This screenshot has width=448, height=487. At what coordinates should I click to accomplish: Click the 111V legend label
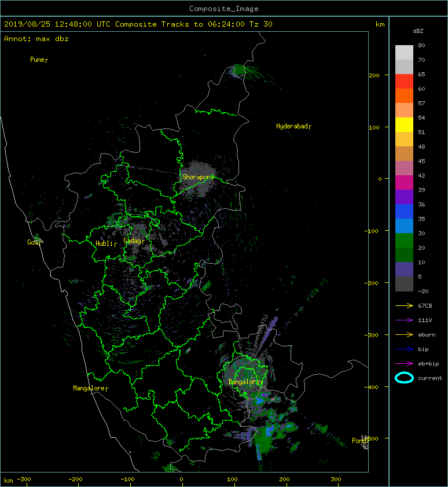425,320
